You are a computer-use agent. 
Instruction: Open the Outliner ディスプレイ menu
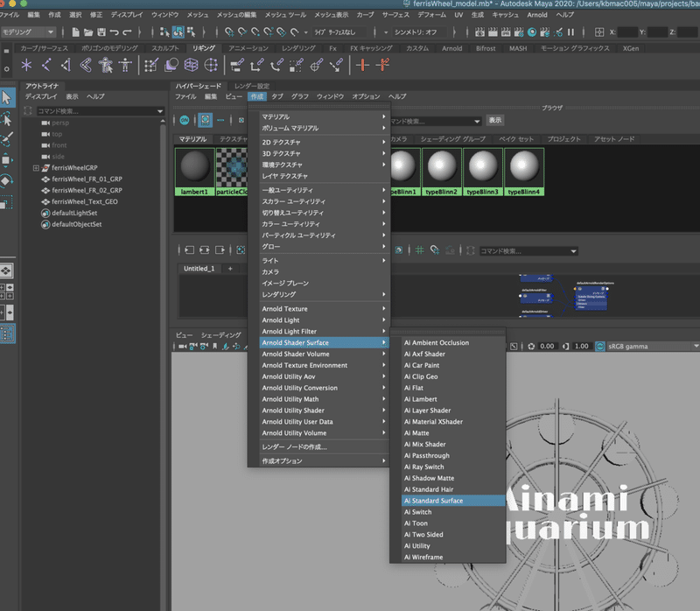(x=41, y=96)
